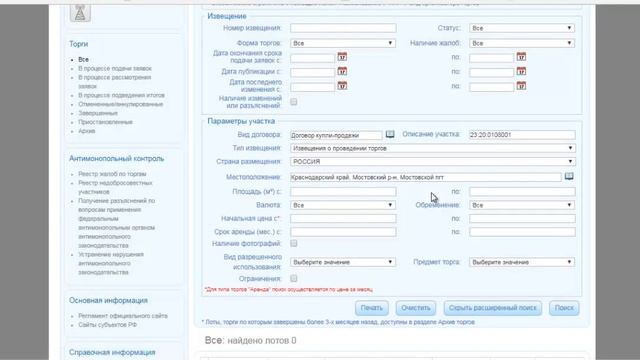Click the 'Описание участка' input field
Viewport: 640px width, 360px height.
pos(522,135)
